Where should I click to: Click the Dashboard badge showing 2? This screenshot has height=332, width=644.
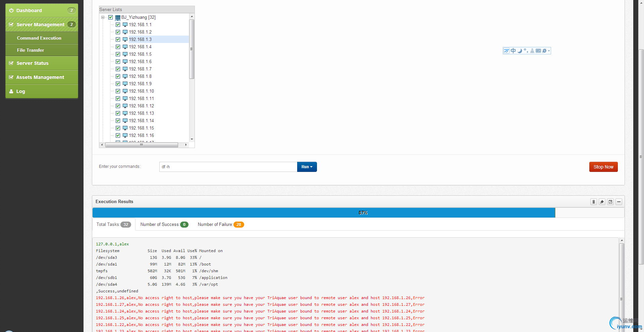click(x=71, y=10)
